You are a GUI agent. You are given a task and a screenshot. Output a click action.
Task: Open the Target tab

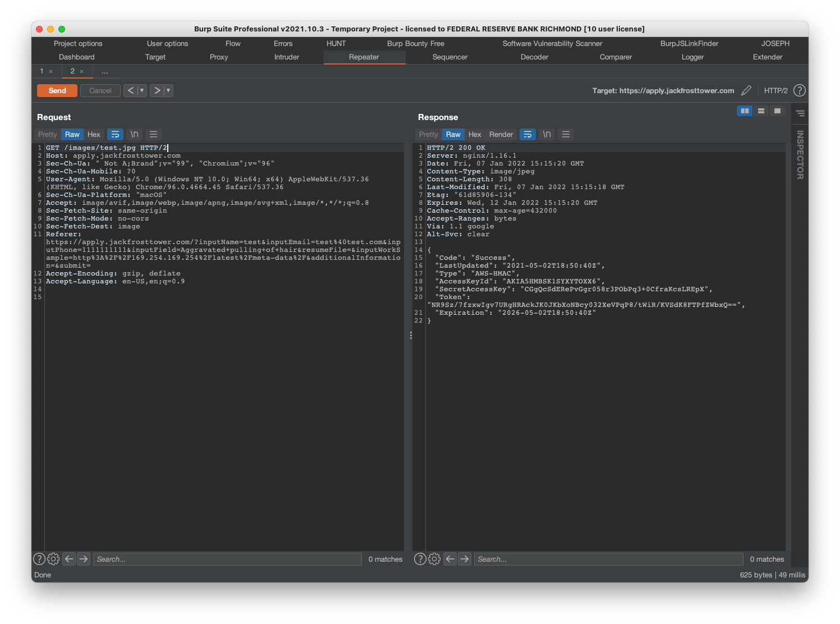(x=155, y=57)
